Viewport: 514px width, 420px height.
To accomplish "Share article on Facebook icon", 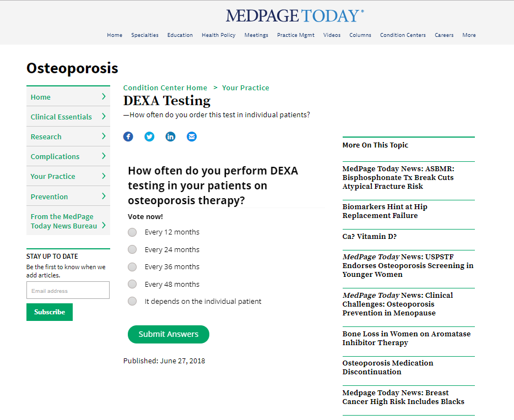I will pos(128,137).
